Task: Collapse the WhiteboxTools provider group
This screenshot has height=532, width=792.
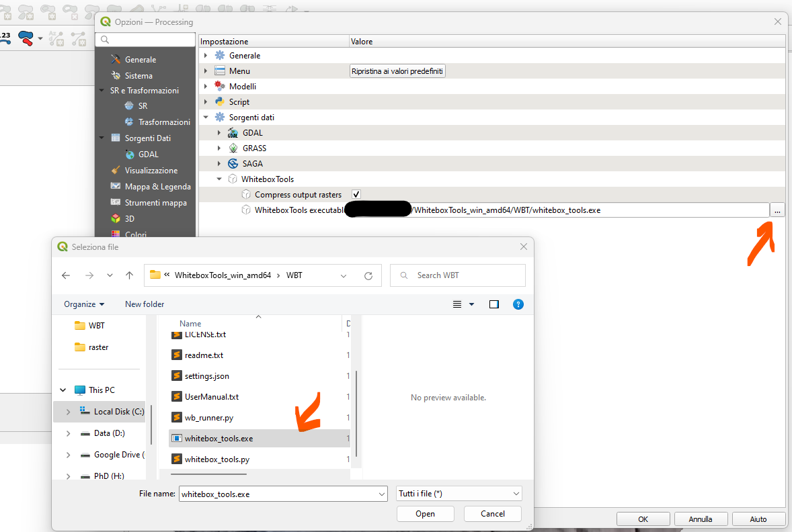Action: pos(219,179)
